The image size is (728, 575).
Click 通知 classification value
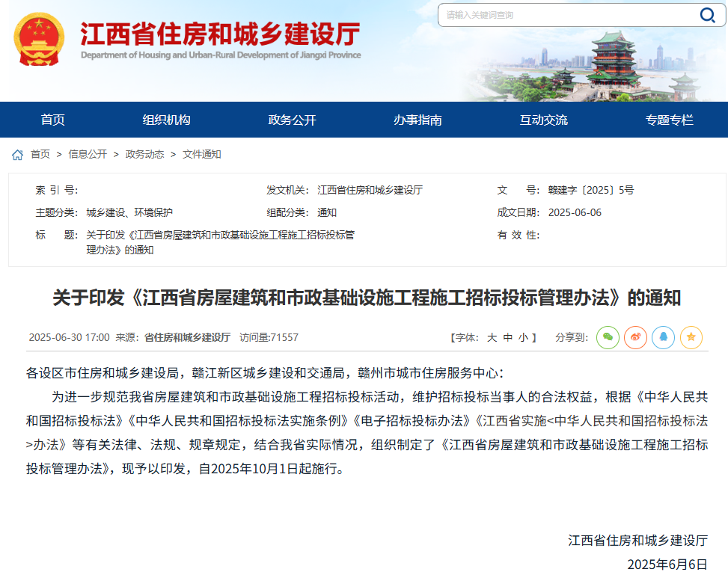coord(327,212)
